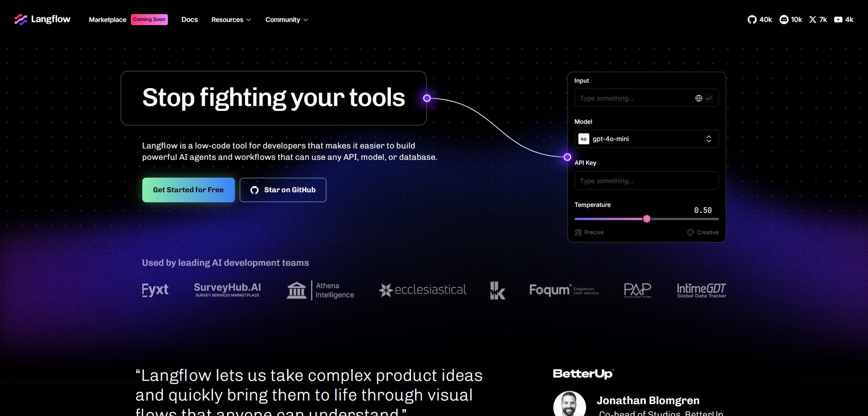Expand the Resources dropdown menu
Screen dimensions: 868x416
pyautogui.click(x=231, y=20)
